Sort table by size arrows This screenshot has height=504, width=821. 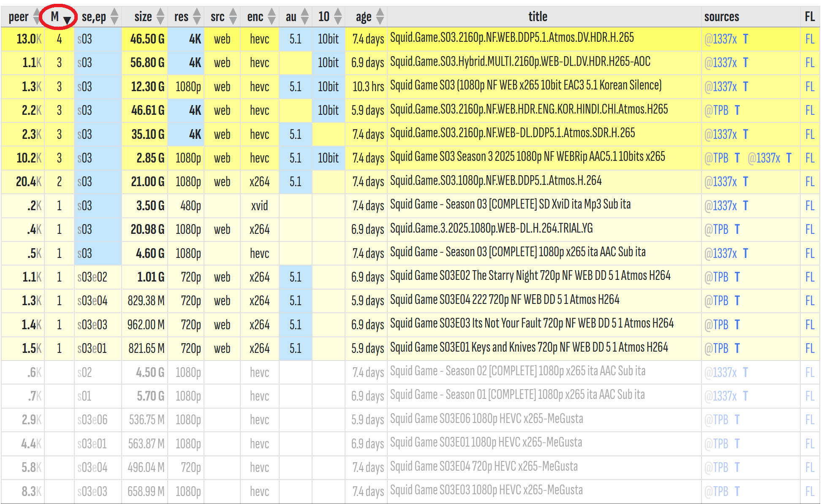(160, 17)
